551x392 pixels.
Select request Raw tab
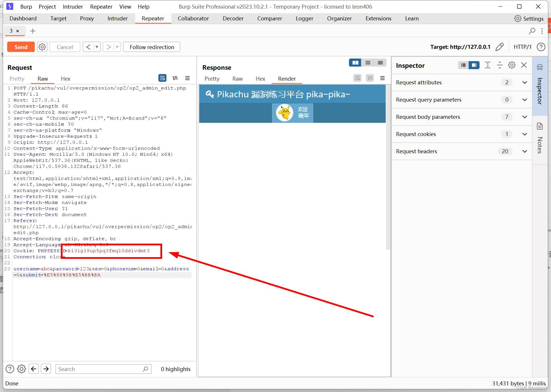tap(43, 79)
